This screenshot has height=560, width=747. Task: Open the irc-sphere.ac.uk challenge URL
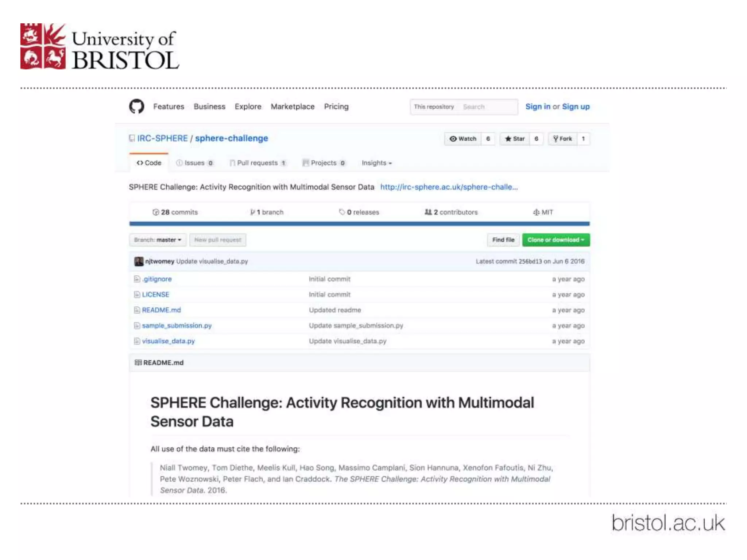coord(449,187)
